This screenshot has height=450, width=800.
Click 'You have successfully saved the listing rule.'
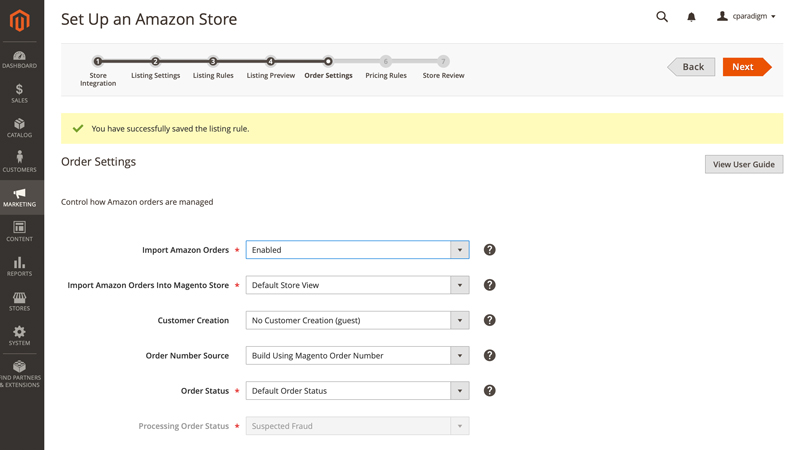click(170, 129)
